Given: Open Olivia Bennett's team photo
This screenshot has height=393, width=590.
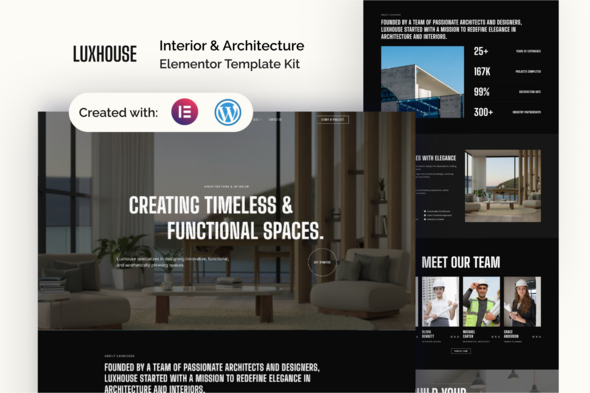Looking at the screenshot, I should point(440,302).
